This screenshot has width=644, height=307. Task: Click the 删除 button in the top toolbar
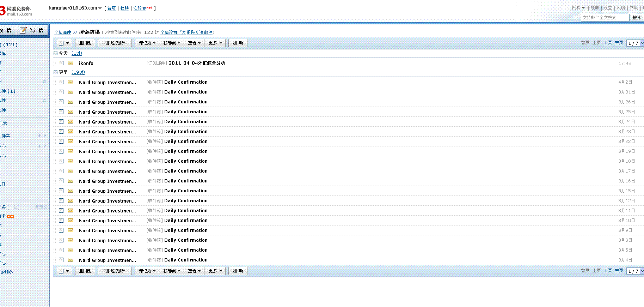[x=85, y=43]
